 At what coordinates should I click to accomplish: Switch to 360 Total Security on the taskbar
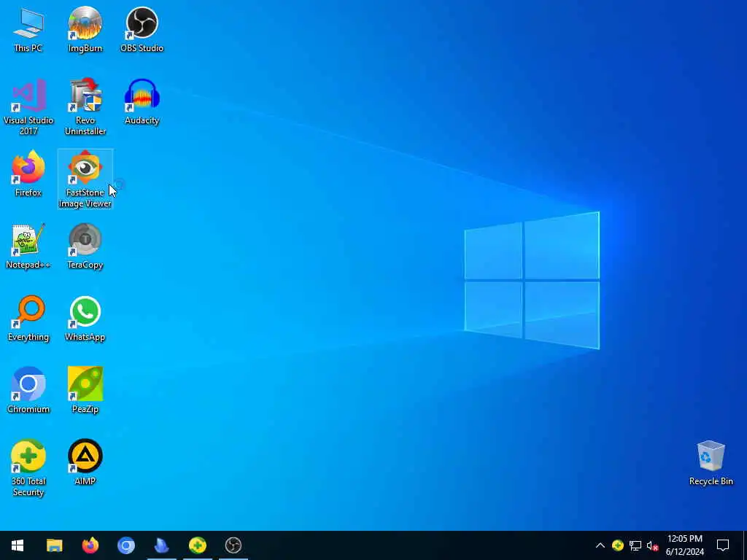197,545
